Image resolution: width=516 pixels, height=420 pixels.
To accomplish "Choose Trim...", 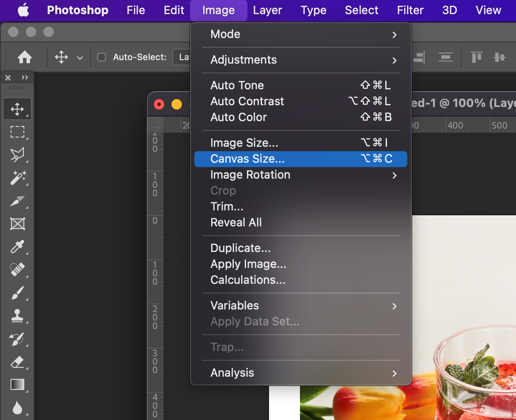I will [301, 206].
